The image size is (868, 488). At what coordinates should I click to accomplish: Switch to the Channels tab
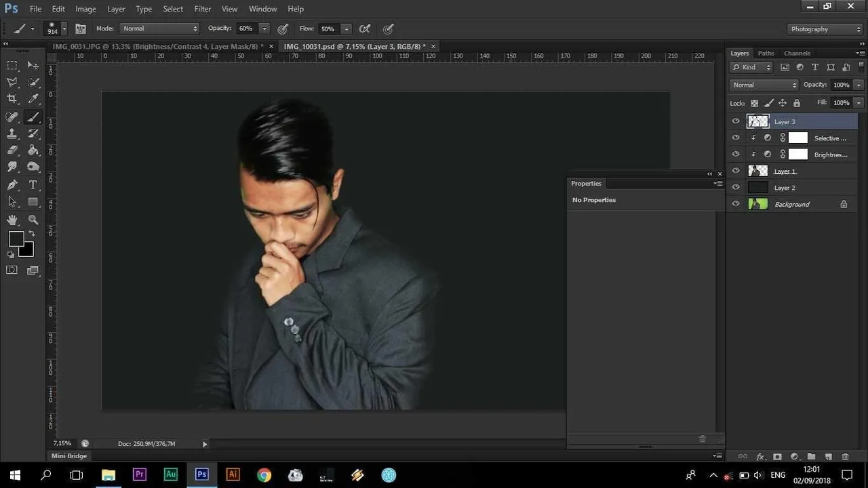click(x=797, y=53)
